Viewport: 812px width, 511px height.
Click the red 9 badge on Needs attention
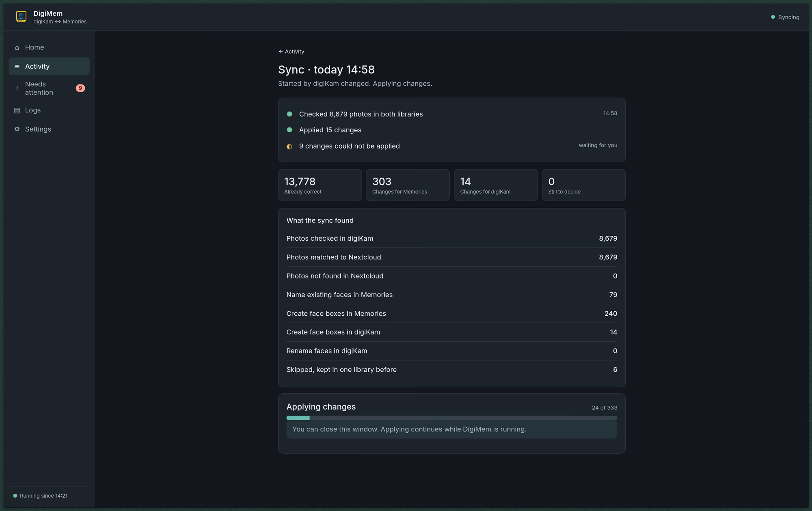point(80,88)
